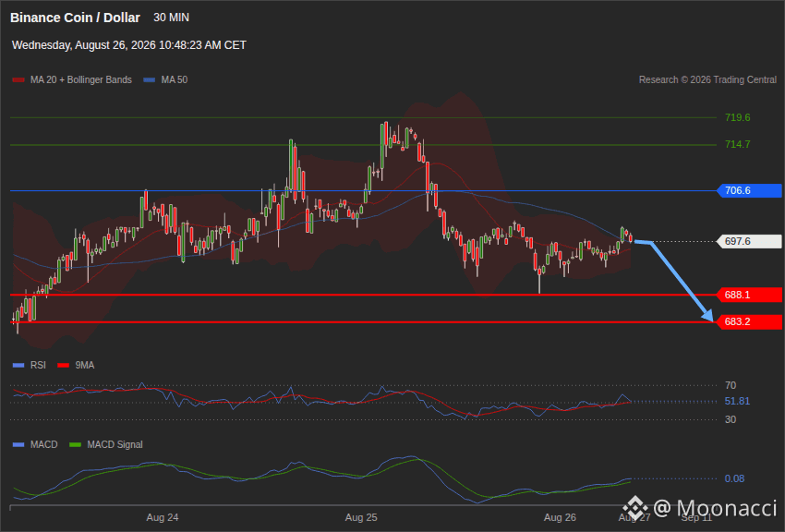Click the blue 706.6 pivot price tag
785x532 pixels.
[750, 190]
